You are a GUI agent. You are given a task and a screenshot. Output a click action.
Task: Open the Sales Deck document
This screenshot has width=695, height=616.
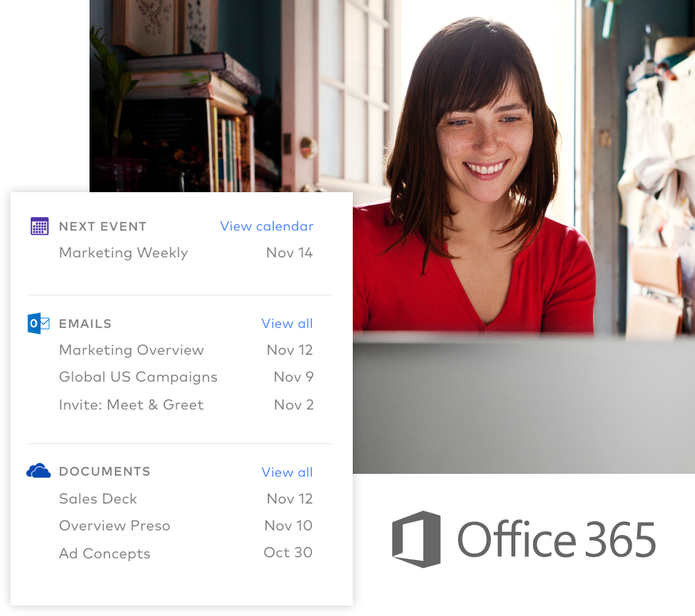98,499
